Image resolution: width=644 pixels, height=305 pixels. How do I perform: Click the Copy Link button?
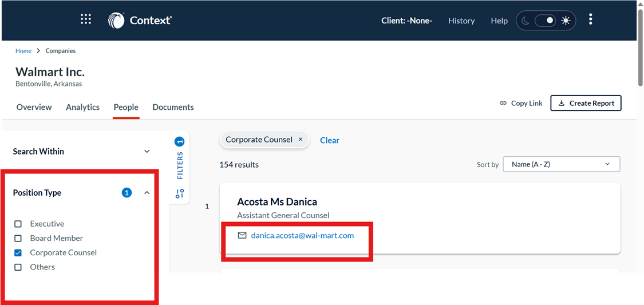(x=520, y=104)
